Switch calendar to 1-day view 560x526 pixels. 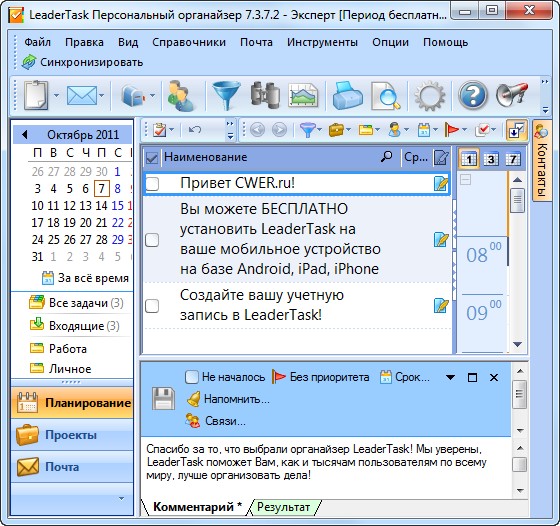point(469,159)
